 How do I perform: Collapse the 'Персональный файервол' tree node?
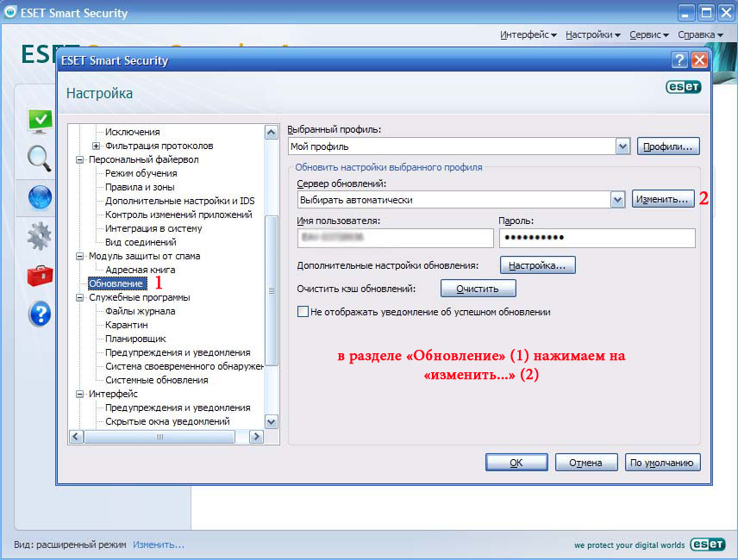pyautogui.click(x=79, y=160)
